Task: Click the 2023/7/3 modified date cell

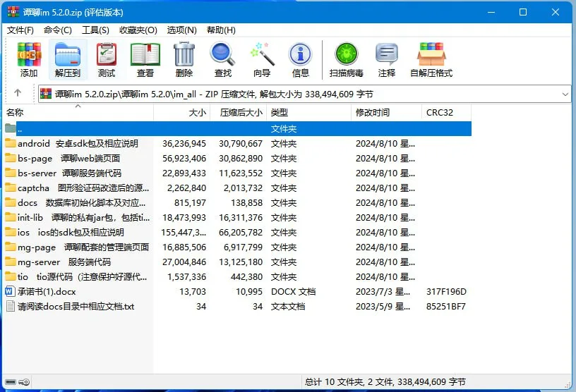Action: (383, 291)
